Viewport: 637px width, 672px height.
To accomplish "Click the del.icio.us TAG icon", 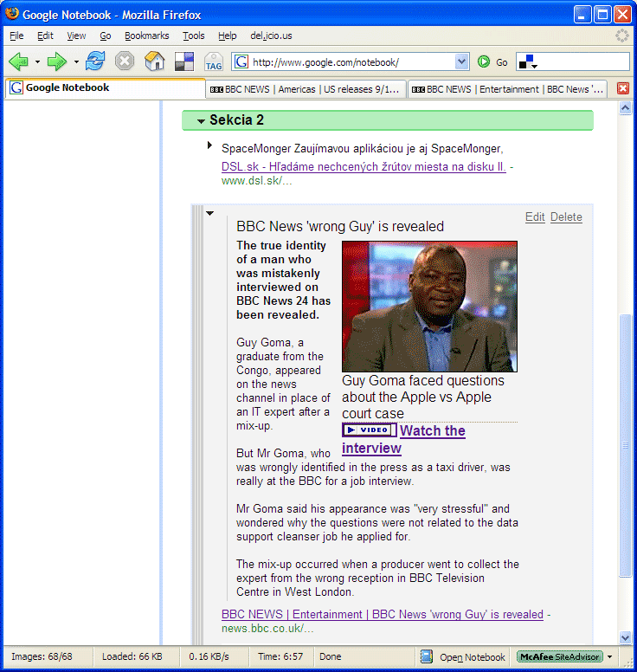I will pyautogui.click(x=214, y=61).
